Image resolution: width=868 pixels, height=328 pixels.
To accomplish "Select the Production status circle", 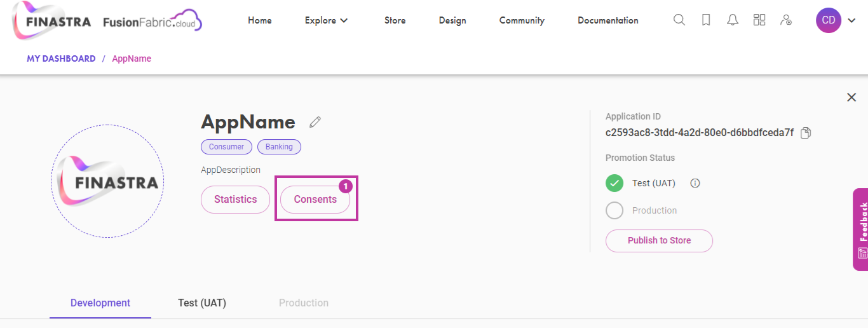I will click(x=614, y=210).
